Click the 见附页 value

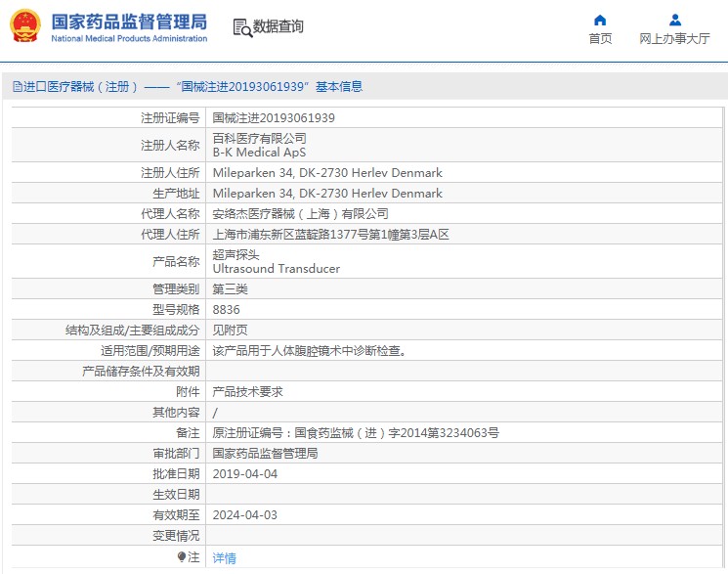(x=230, y=330)
